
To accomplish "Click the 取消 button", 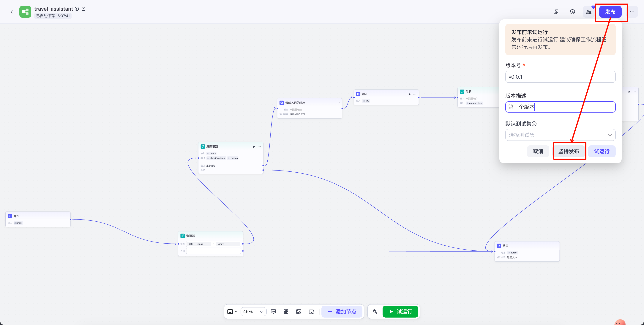I will (x=538, y=151).
